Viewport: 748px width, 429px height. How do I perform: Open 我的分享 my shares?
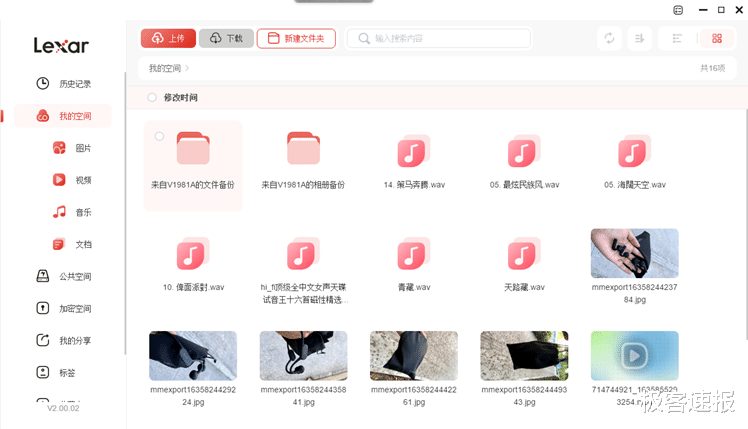[63, 340]
